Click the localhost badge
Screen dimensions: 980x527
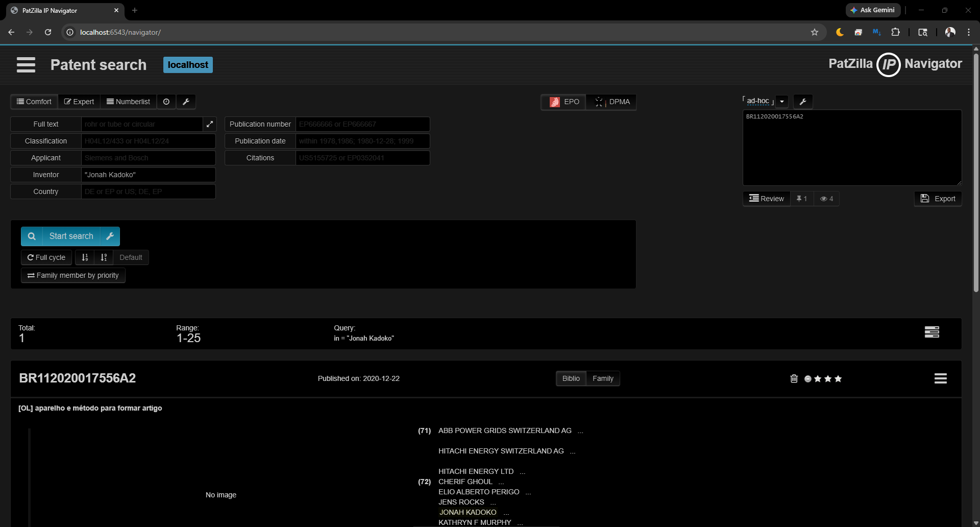tap(188, 65)
